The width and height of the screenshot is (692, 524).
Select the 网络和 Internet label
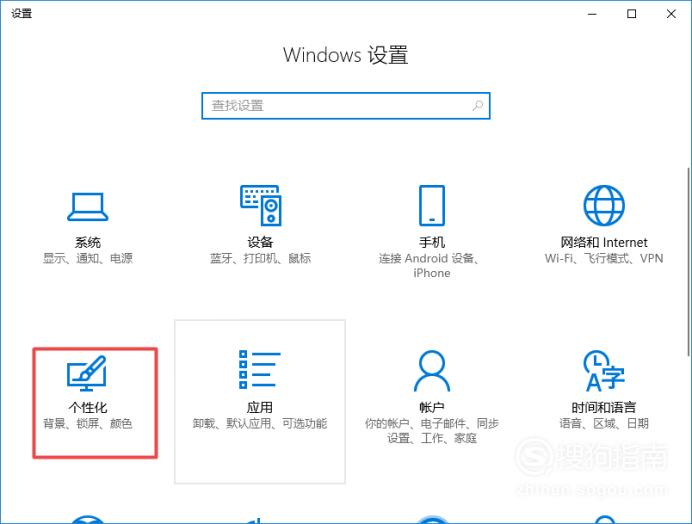(604, 242)
